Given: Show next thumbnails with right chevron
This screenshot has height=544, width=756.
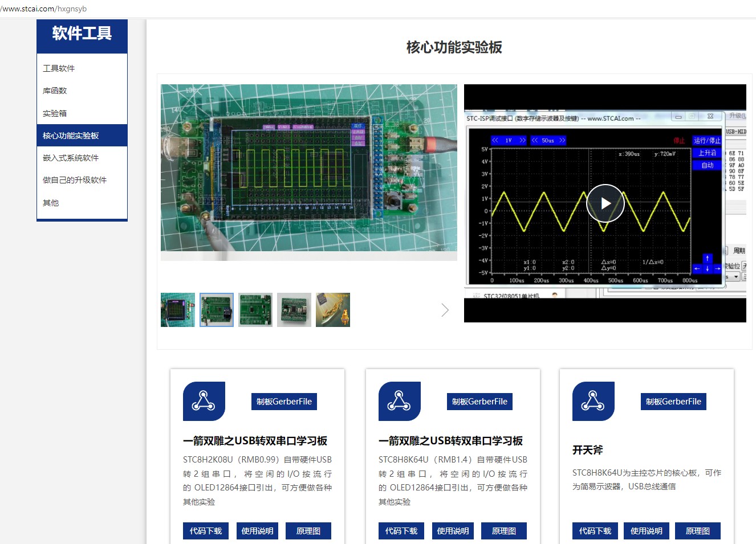Looking at the screenshot, I should pos(445,310).
